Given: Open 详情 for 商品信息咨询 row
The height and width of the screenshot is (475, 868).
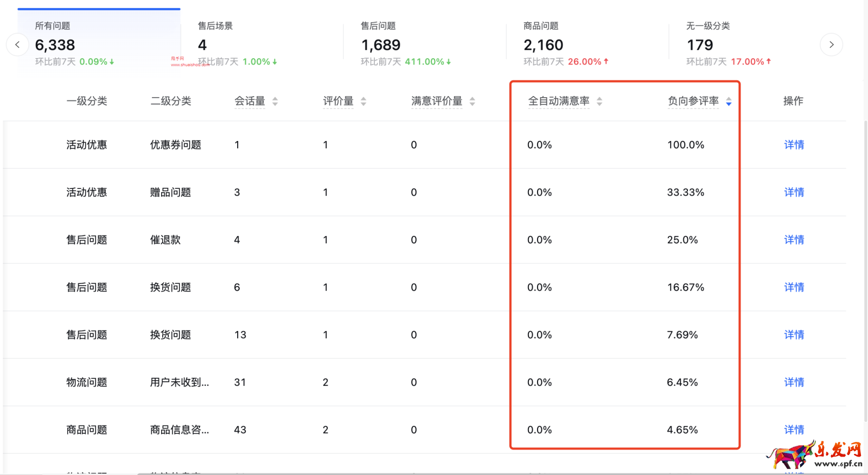Looking at the screenshot, I should coord(794,430).
